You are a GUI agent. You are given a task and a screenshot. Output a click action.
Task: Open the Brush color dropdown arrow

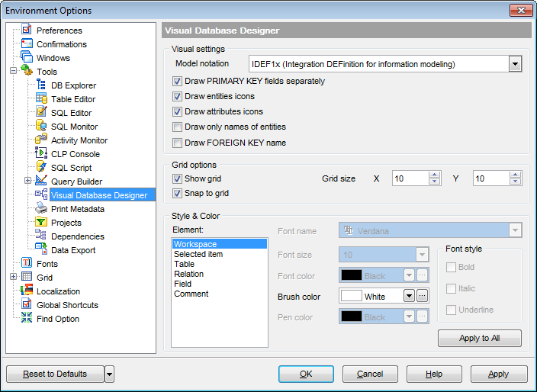click(410, 296)
